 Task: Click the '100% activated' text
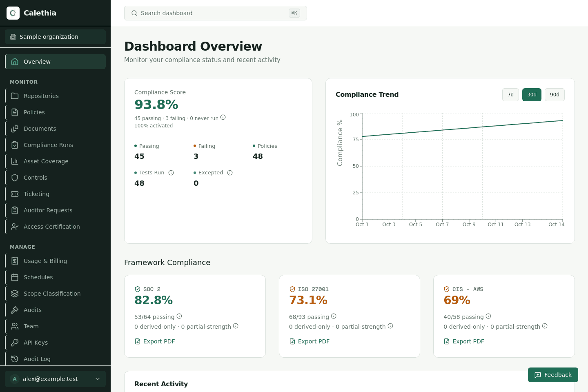point(154,126)
